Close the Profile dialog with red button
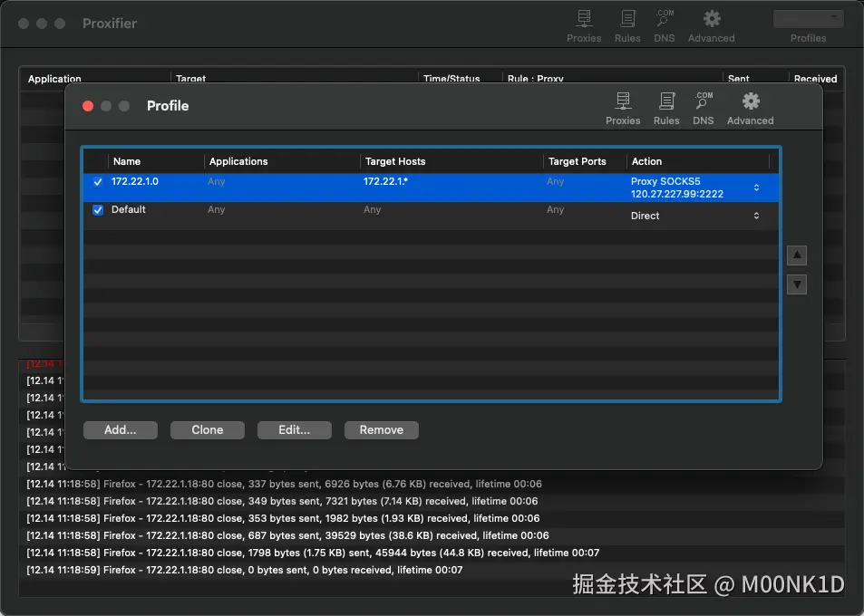The image size is (864, 616). click(x=88, y=106)
